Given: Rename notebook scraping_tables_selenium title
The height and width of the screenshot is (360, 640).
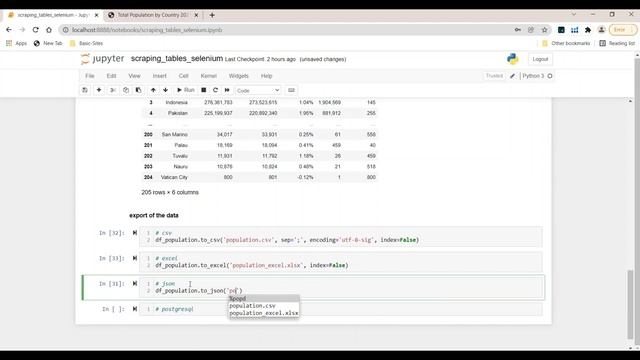Looking at the screenshot, I should (x=177, y=58).
